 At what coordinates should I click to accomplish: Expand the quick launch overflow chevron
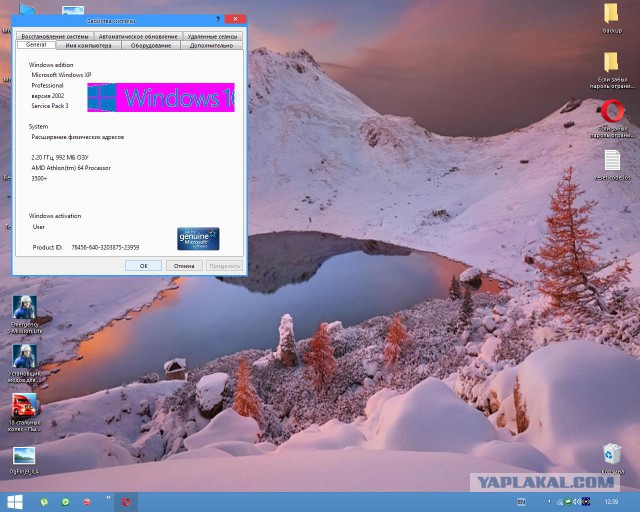[108, 498]
